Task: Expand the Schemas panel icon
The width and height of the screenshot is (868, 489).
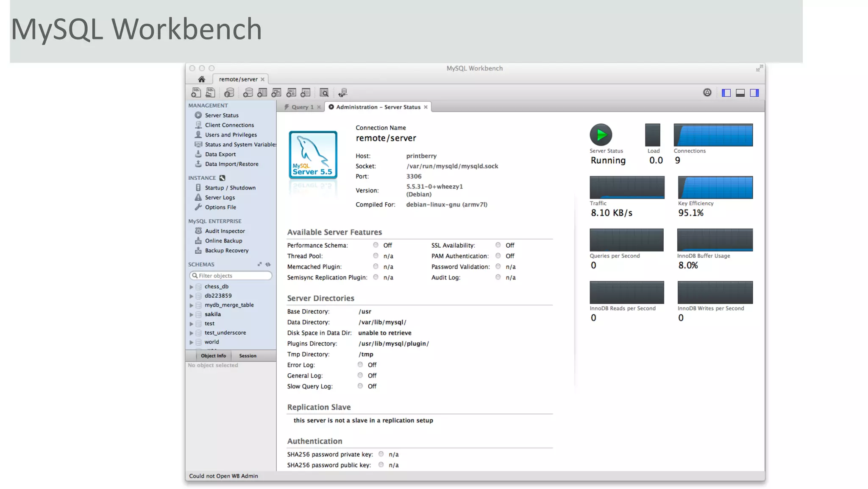Action: (259, 264)
